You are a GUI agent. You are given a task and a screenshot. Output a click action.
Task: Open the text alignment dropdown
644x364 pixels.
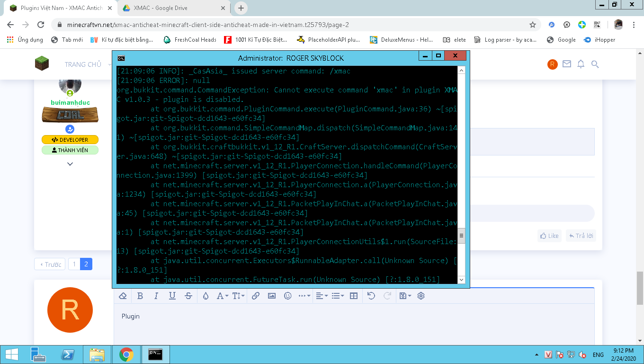[322, 296]
